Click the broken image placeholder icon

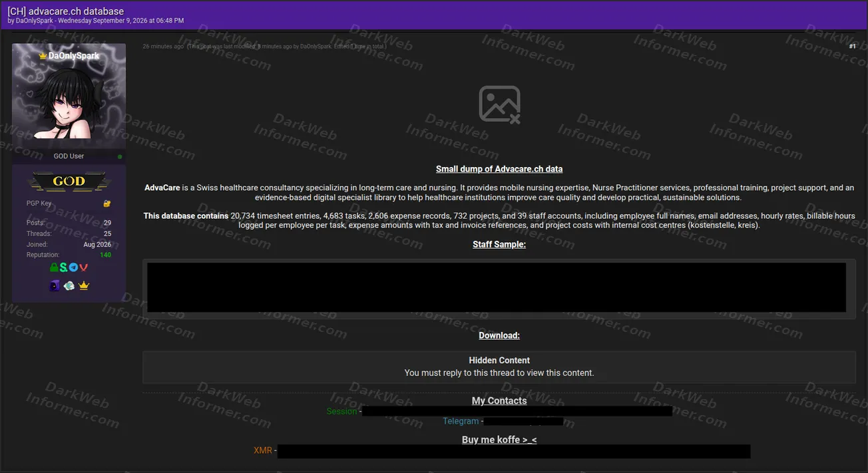(499, 104)
